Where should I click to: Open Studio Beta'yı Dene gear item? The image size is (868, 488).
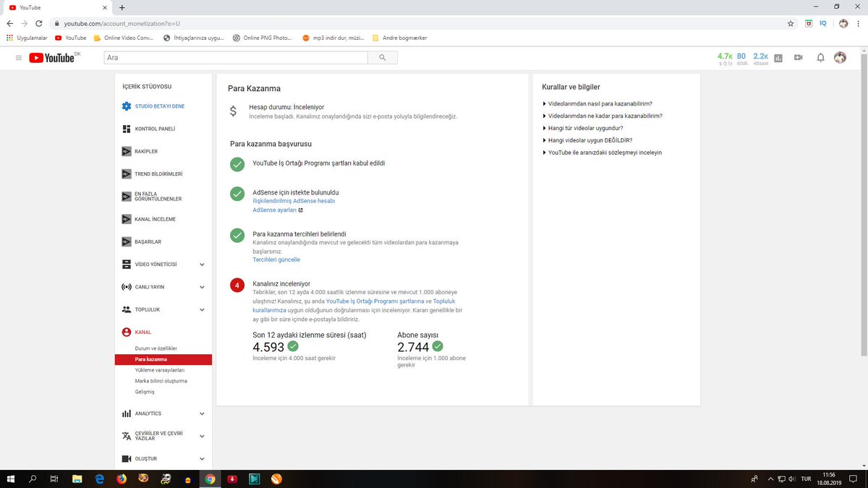pos(154,106)
